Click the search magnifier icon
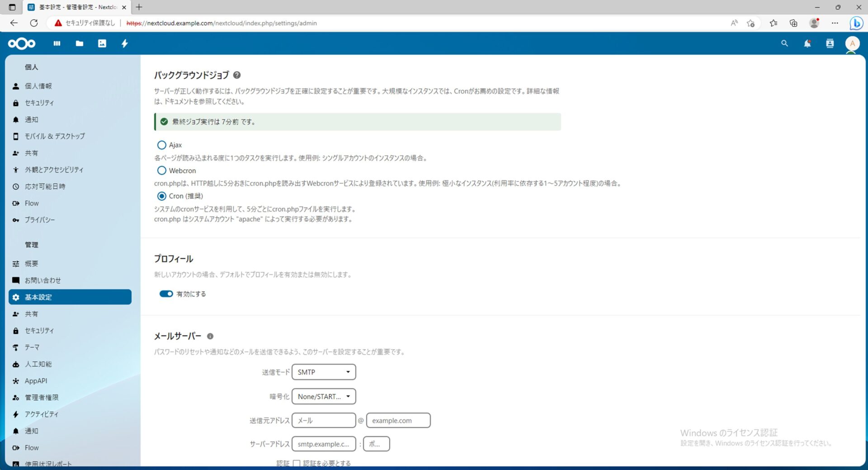 (784, 43)
